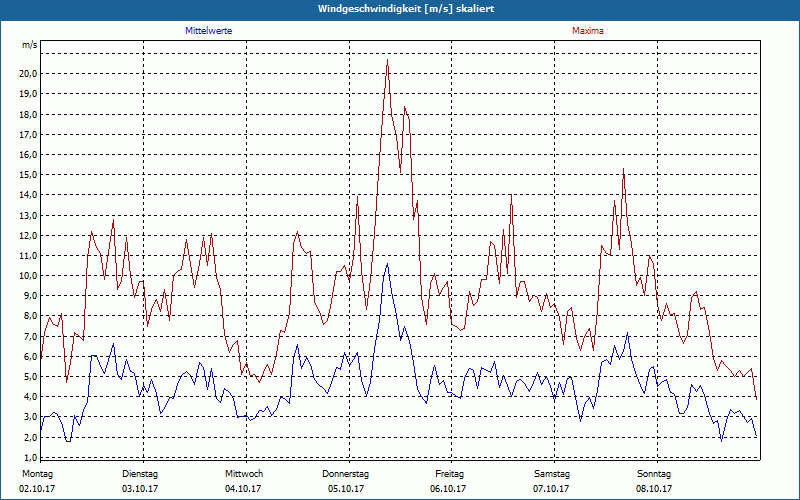Click the 8,0 y-axis value

point(30,316)
